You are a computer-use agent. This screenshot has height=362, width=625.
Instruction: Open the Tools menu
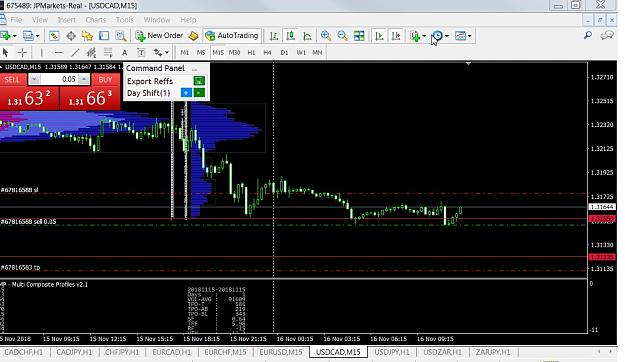[124, 20]
